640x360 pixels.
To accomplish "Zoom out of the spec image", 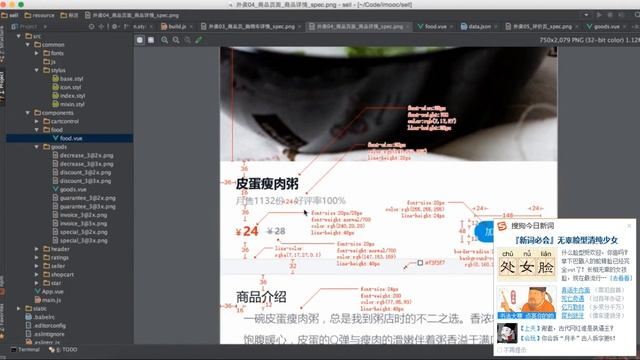I will coord(176,40).
